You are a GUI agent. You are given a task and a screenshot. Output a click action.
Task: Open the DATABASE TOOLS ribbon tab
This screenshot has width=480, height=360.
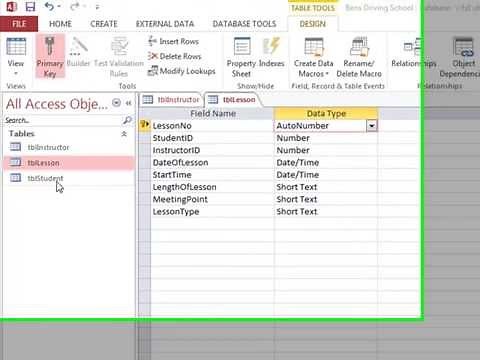tap(244, 24)
